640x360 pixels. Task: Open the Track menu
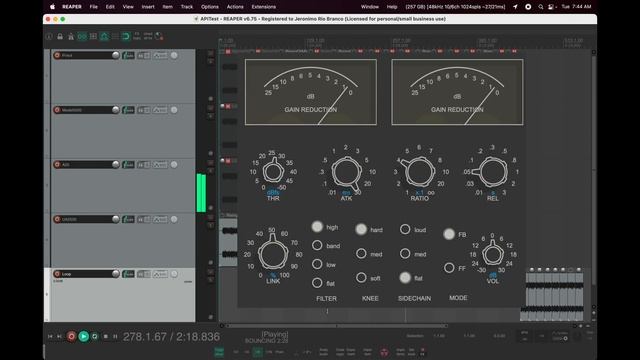[187, 7]
